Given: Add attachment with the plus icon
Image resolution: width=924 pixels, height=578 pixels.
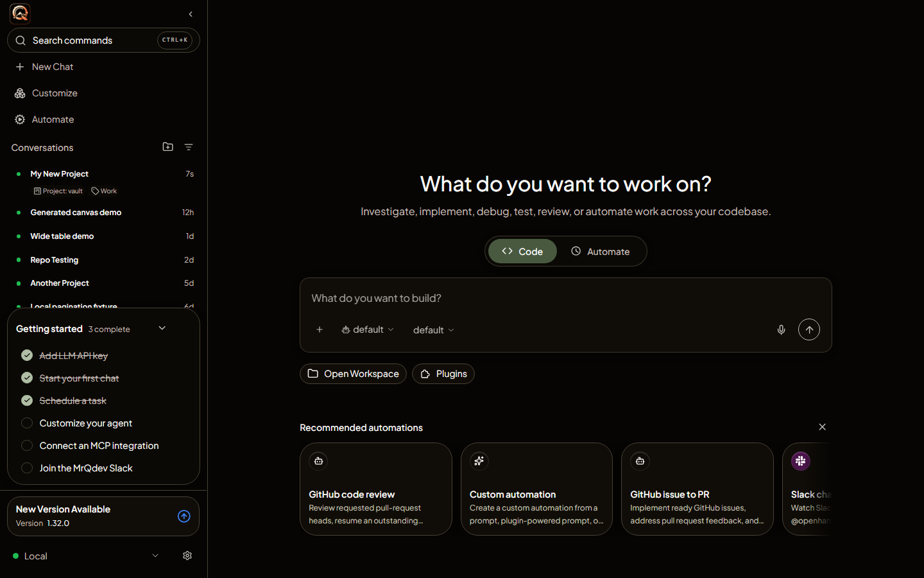Looking at the screenshot, I should pyautogui.click(x=320, y=329).
